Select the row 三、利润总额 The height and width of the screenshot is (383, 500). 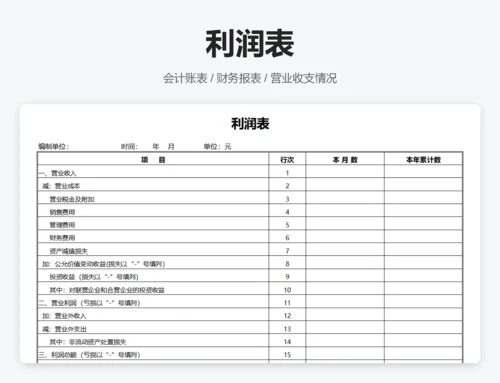click(x=250, y=354)
